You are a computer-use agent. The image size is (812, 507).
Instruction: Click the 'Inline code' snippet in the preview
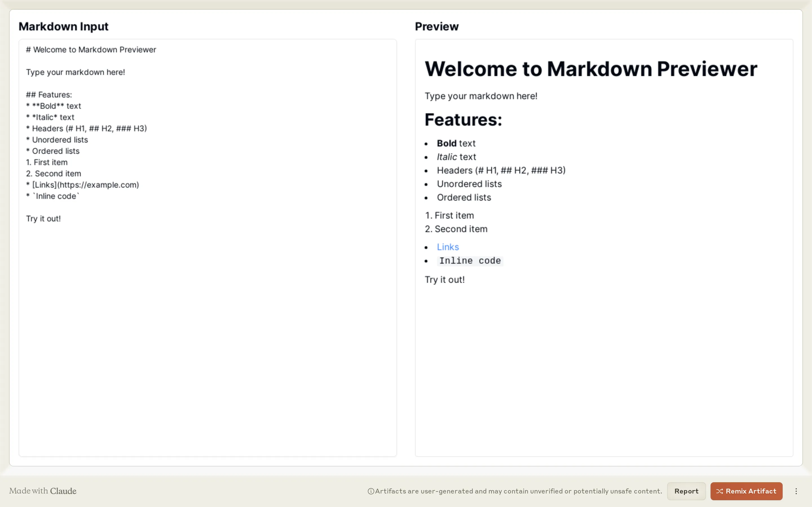coord(469,261)
